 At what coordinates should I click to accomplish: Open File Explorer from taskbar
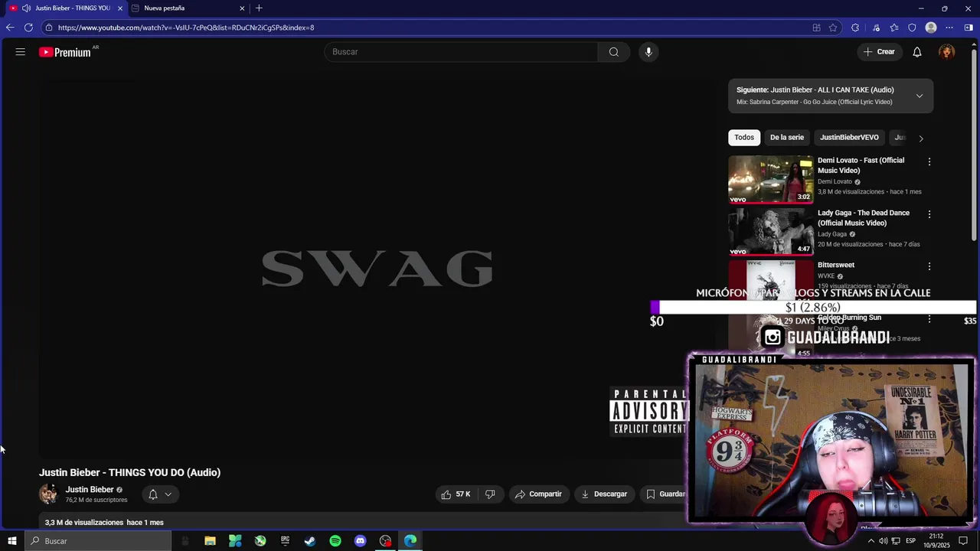tap(210, 541)
